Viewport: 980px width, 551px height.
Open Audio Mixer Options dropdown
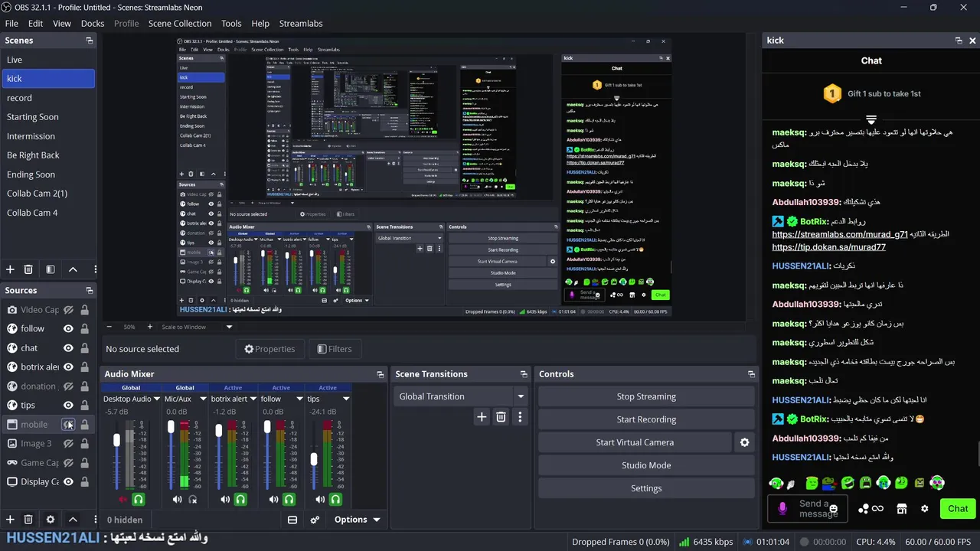tap(358, 520)
